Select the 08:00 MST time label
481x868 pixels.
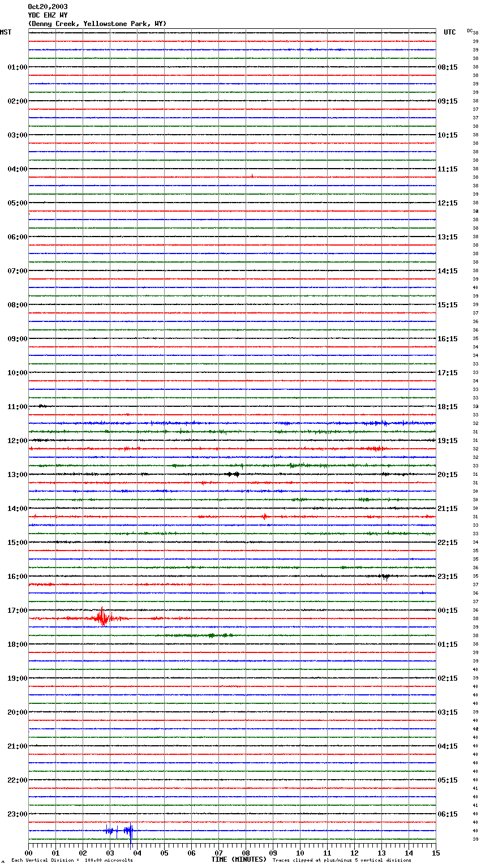[18, 305]
